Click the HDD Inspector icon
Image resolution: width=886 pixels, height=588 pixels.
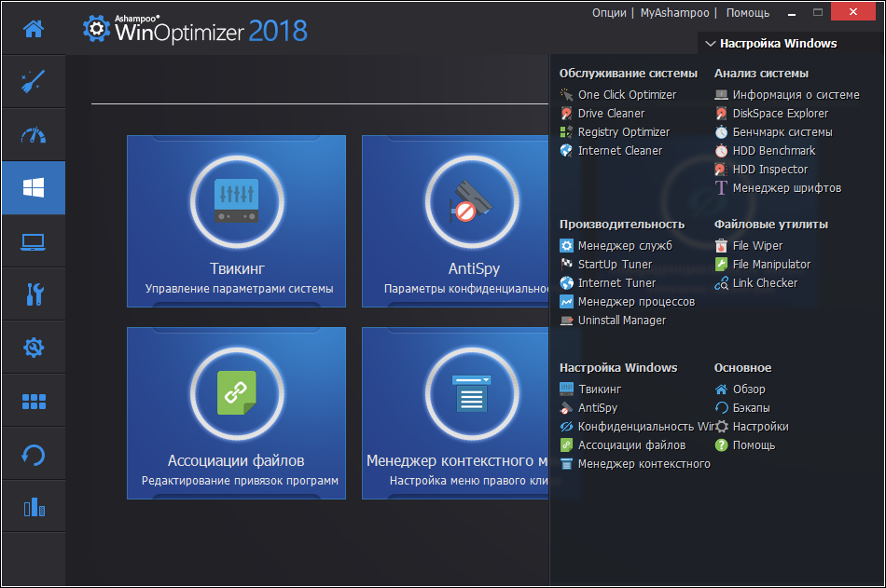721,170
